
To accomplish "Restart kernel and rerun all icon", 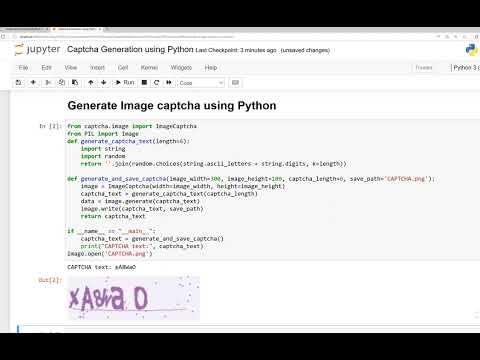I will click(x=169, y=82).
